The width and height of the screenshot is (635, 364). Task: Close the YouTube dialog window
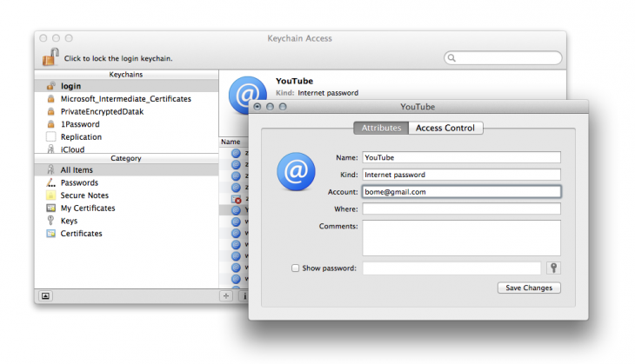click(x=257, y=107)
